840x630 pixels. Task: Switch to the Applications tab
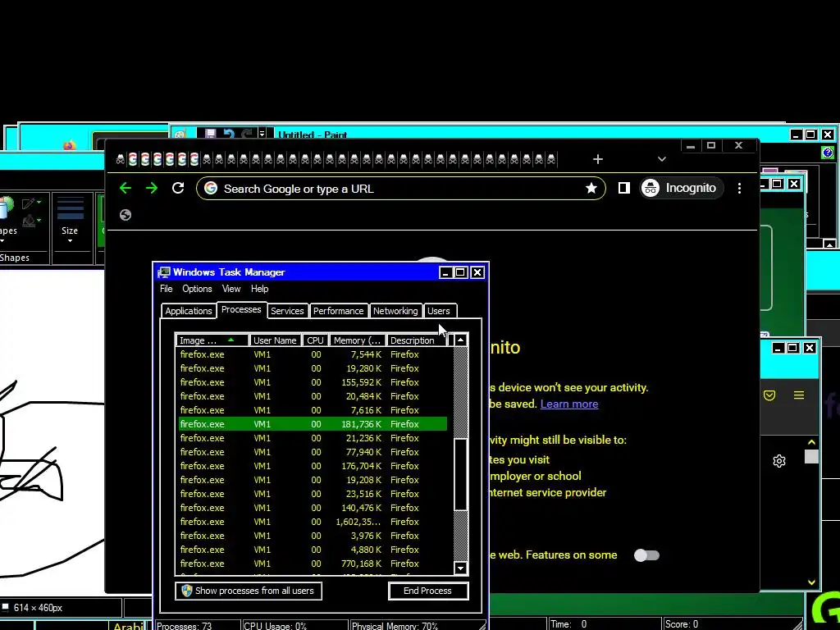[x=189, y=311]
